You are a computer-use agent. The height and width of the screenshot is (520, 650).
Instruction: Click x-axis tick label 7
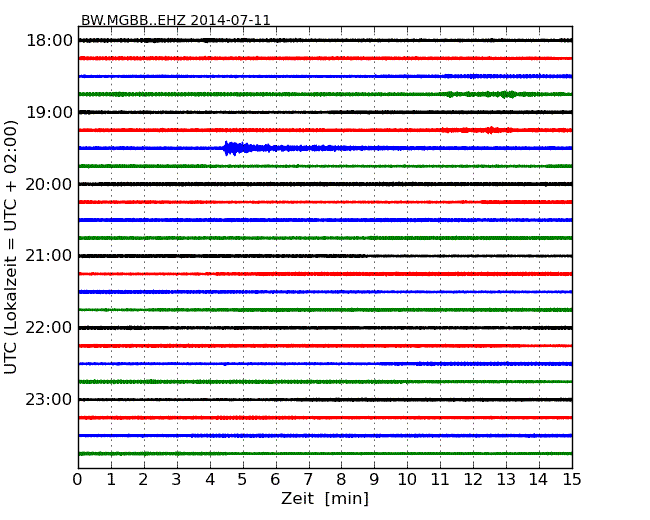308,480
